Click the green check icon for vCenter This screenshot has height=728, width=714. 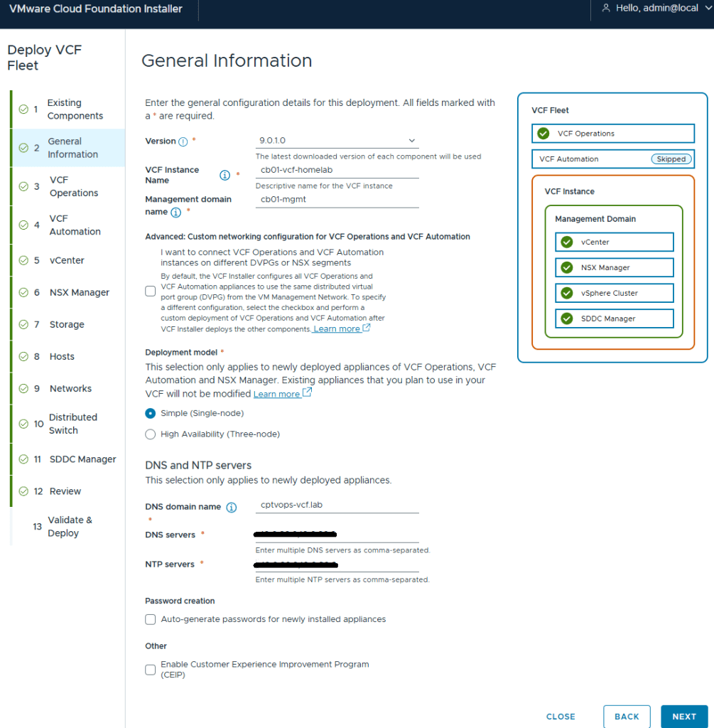pyautogui.click(x=567, y=242)
